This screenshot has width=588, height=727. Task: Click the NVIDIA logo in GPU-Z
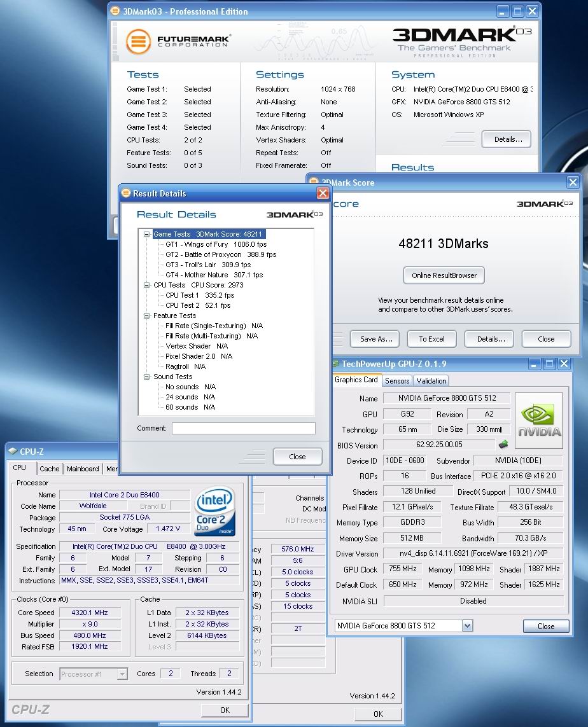pyautogui.click(x=539, y=420)
